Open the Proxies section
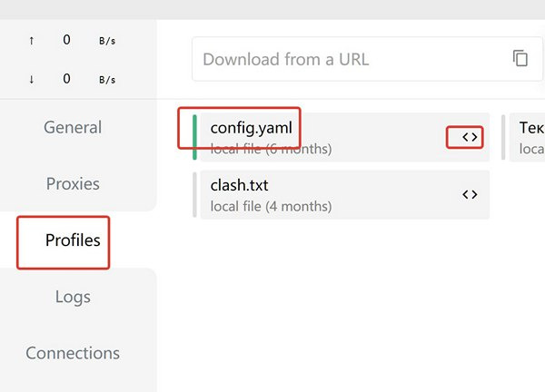Screen dimensions: 545x392 [x=73, y=183]
